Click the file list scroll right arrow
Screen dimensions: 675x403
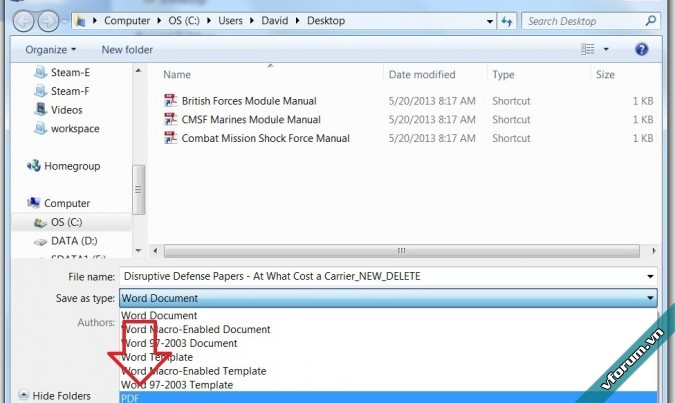(x=654, y=251)
